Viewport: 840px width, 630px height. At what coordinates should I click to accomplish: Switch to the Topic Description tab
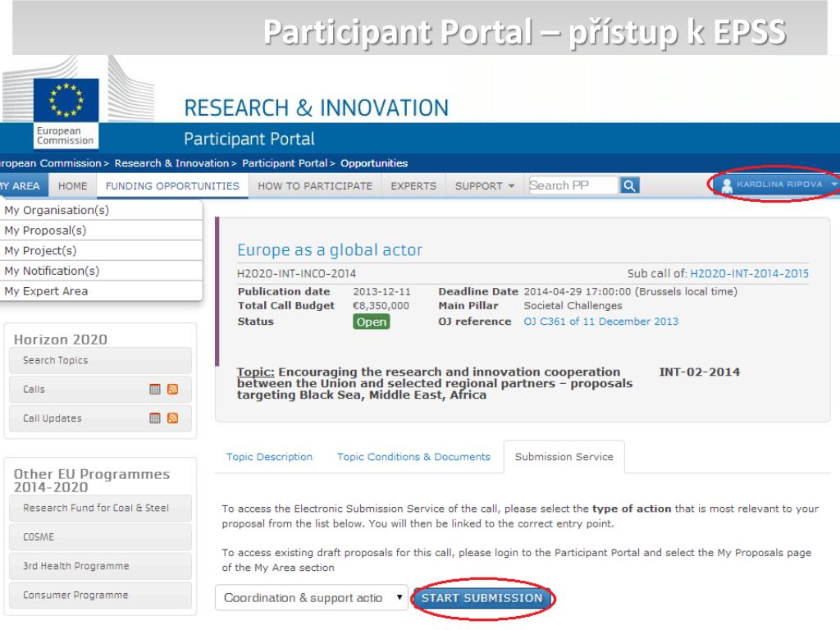click(x=269, y=457)
